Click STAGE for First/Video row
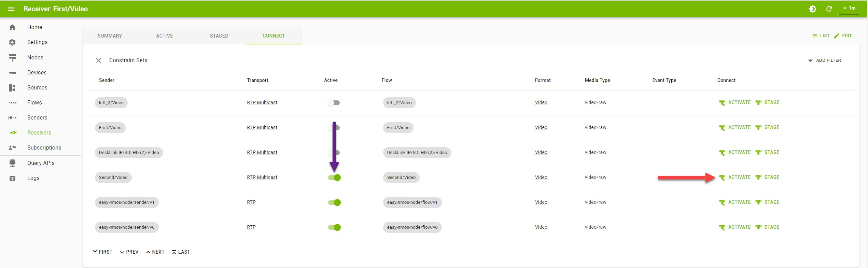Viewport: 868px width, 268px height. [x=767, y=127]
